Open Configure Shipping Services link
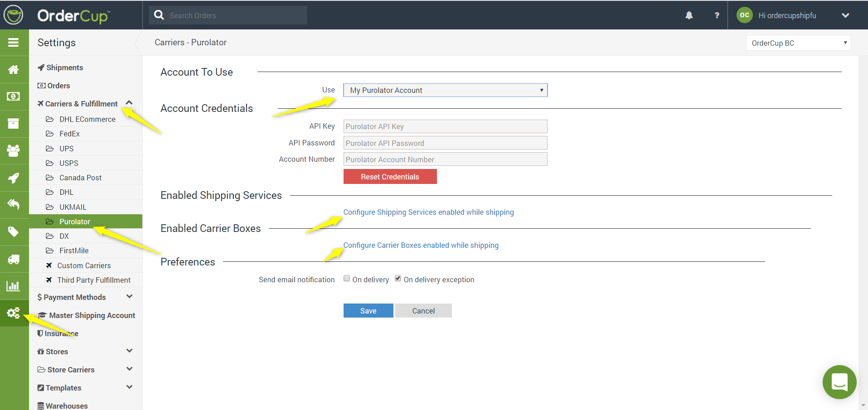Image resolution: width=868 pixels, height=410 pixels. click(x=428, y=212)
